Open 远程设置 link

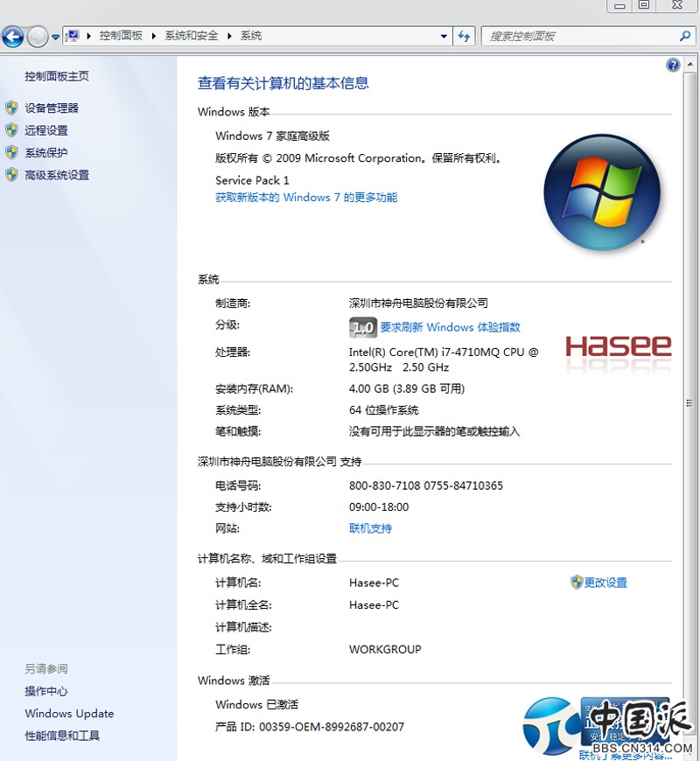click(x=46, y=130)
